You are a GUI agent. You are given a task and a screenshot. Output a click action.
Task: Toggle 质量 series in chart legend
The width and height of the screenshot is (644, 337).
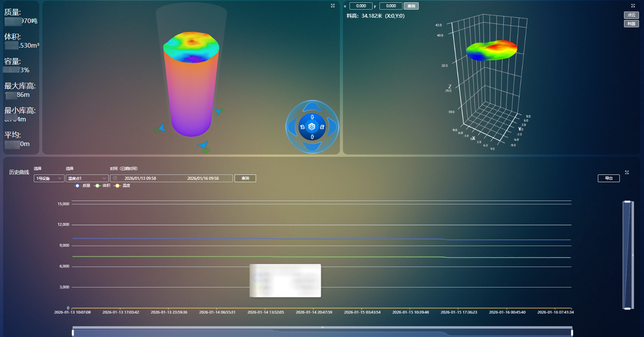pos(82,186)
